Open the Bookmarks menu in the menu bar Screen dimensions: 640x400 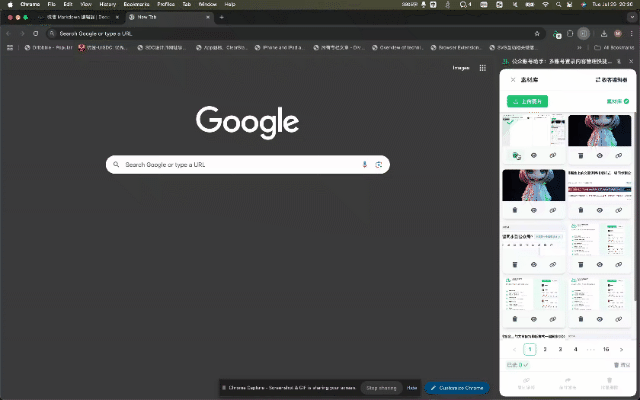tap(136, 4)
